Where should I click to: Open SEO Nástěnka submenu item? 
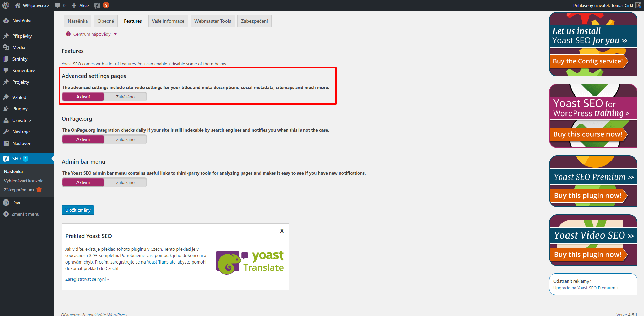[14, 171]
